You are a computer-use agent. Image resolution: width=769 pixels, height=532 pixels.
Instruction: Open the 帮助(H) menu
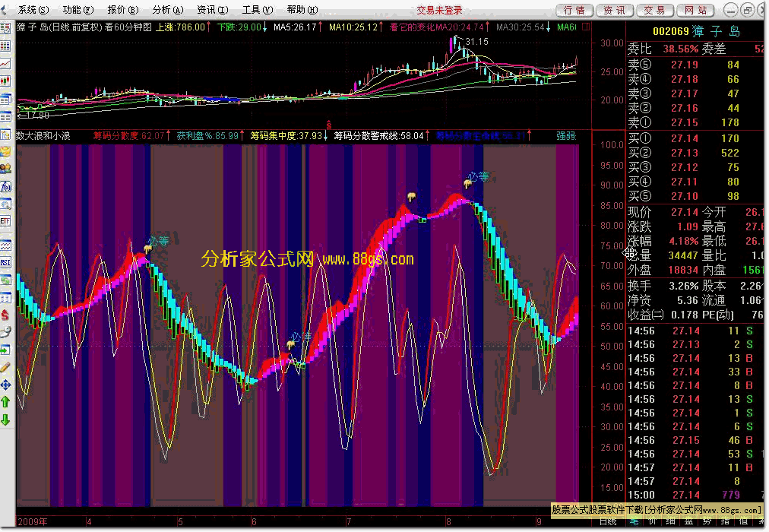[302, 10]
